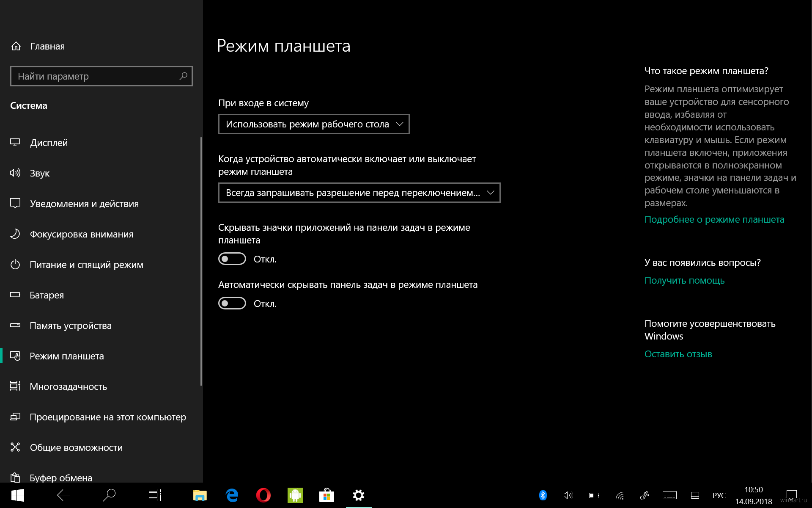Open the Opera browser from taskbar
The image size is (812, 508).
[263, 495]
